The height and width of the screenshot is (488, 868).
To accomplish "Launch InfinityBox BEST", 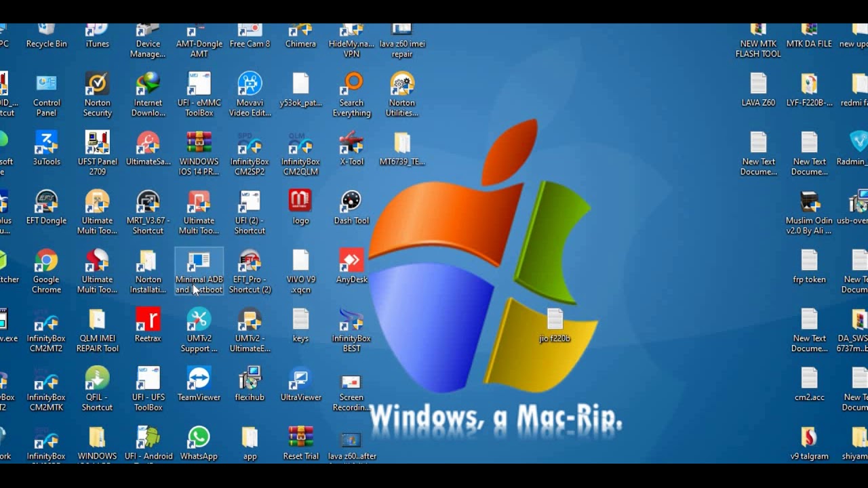I will tap(351, 331).
